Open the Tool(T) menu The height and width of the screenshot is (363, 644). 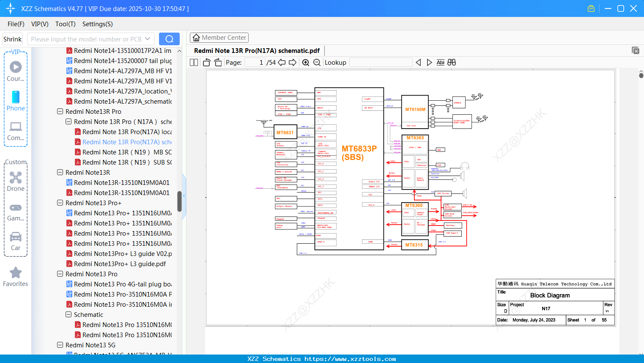click(65, 24)
